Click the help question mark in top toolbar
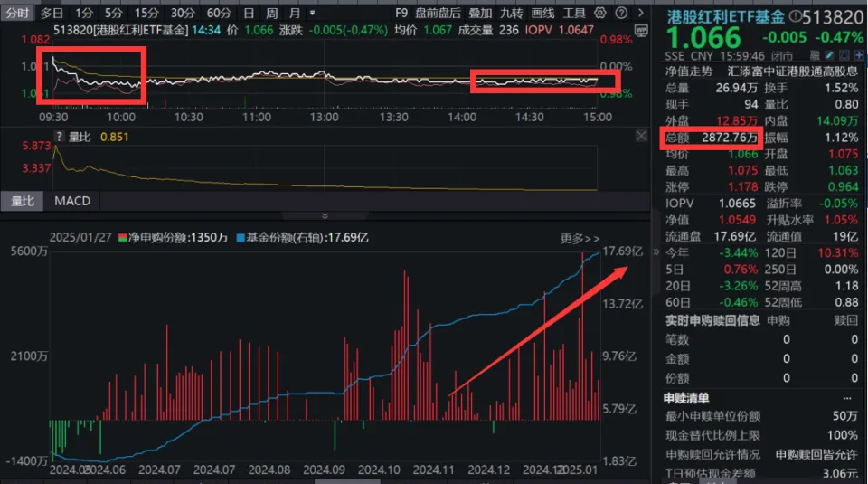868x484 pixels. (620, 14)
